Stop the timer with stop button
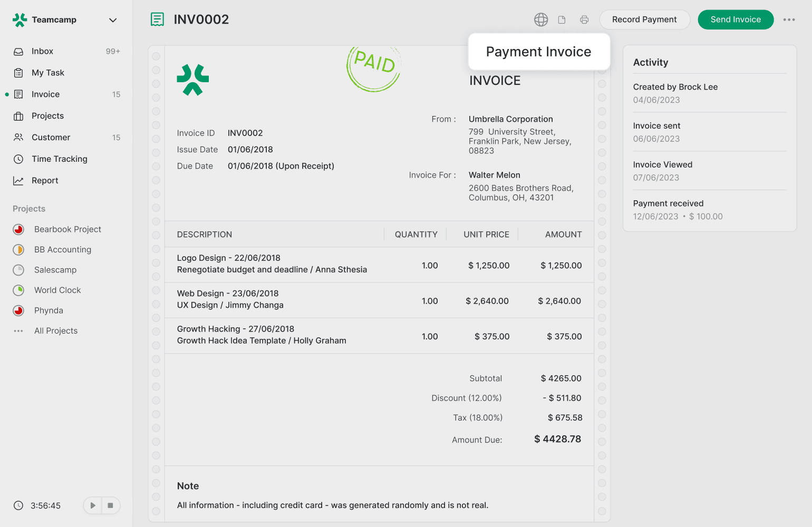The width and height of the screenshot is (812, 527). (110, 505)
